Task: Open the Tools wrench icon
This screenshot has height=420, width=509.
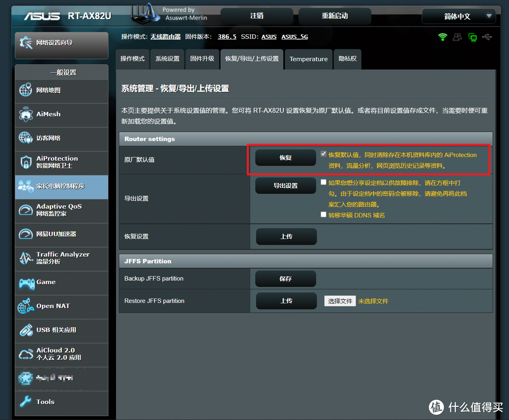Action: (25, 402)
